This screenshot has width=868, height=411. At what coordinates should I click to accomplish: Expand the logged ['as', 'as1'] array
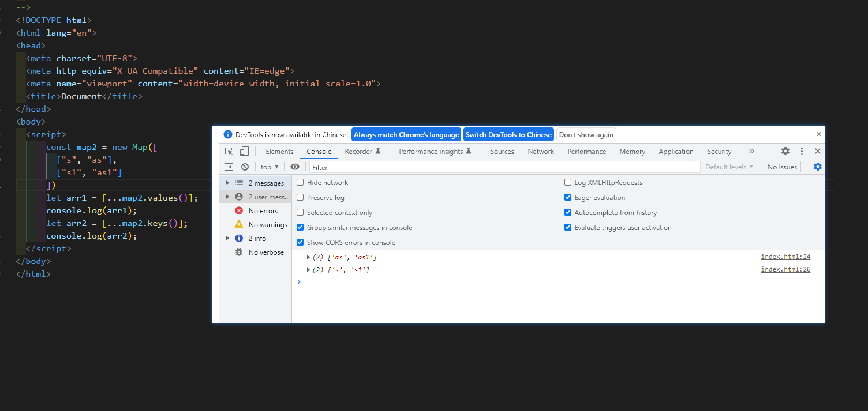pos(309,257)
